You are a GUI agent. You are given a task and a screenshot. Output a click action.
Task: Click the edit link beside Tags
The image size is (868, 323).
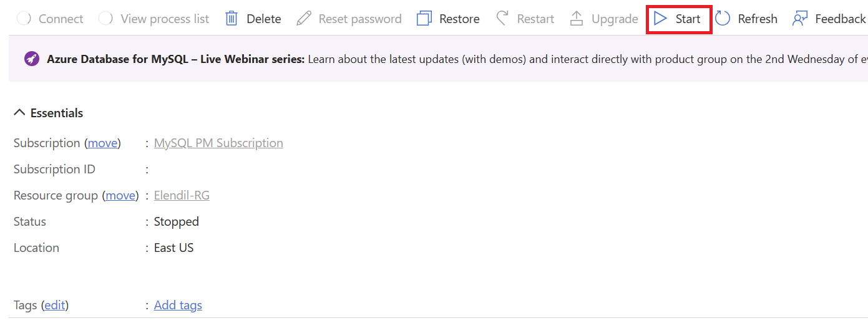coord(54,306)
